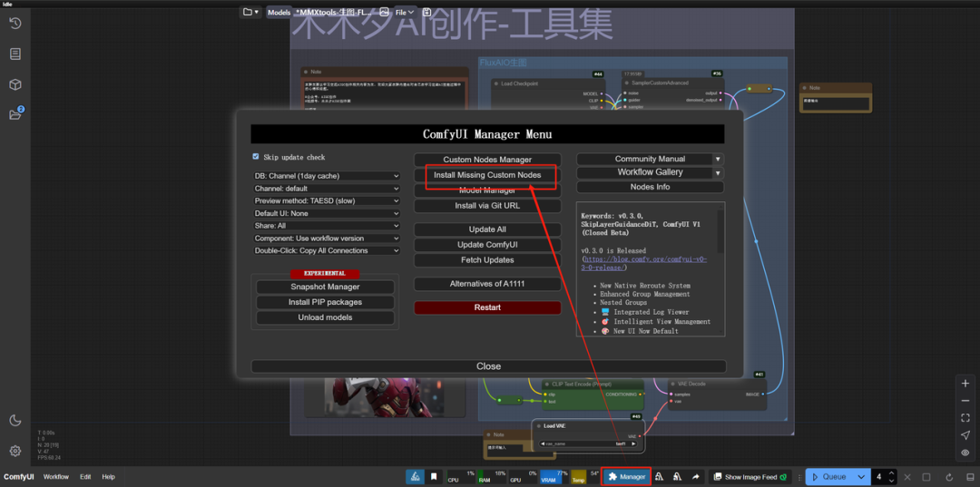Viewport: 980px width, 487px height.
Task: Open Double-Click: Copy All Connections dropdown
Action: click(x=327, y=251)
